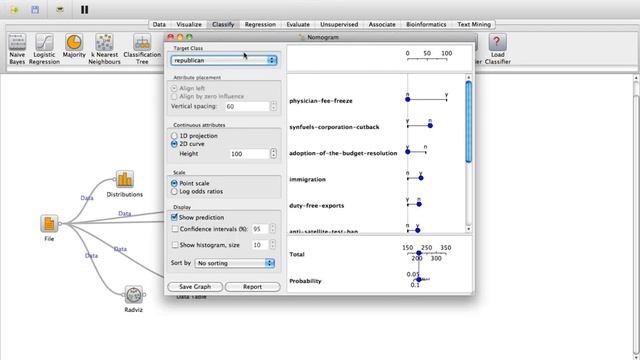Click the duty-free-exports attribute label

(317, 205)
